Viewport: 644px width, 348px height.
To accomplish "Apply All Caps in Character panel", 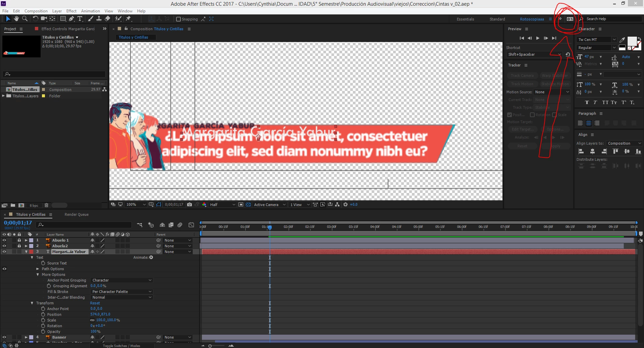I will [x=605, y=102].
